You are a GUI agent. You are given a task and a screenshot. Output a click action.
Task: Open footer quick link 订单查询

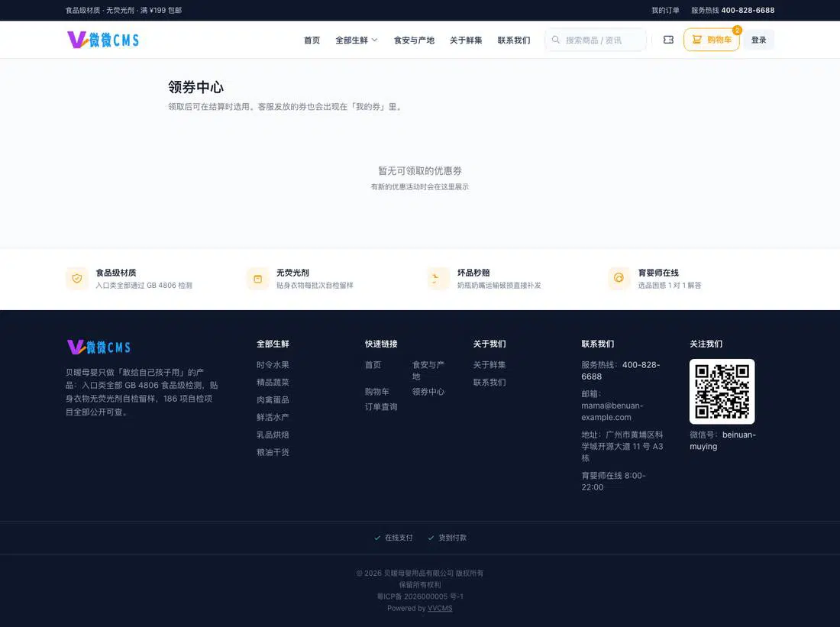[381, 407]
